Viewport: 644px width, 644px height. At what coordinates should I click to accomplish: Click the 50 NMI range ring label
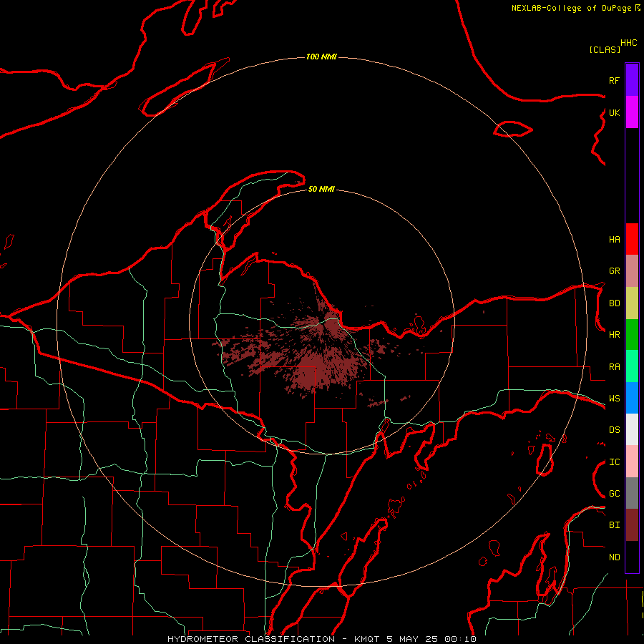321,189
